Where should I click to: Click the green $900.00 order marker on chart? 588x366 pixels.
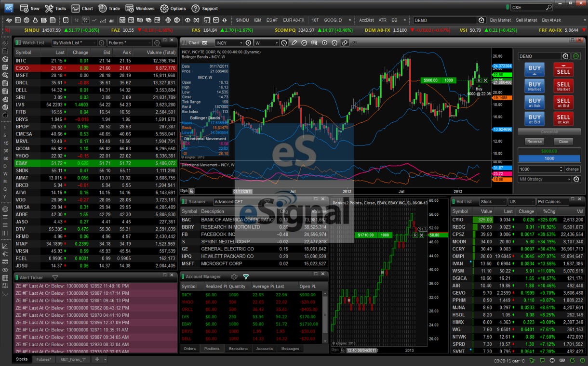(x=430, y=80)
